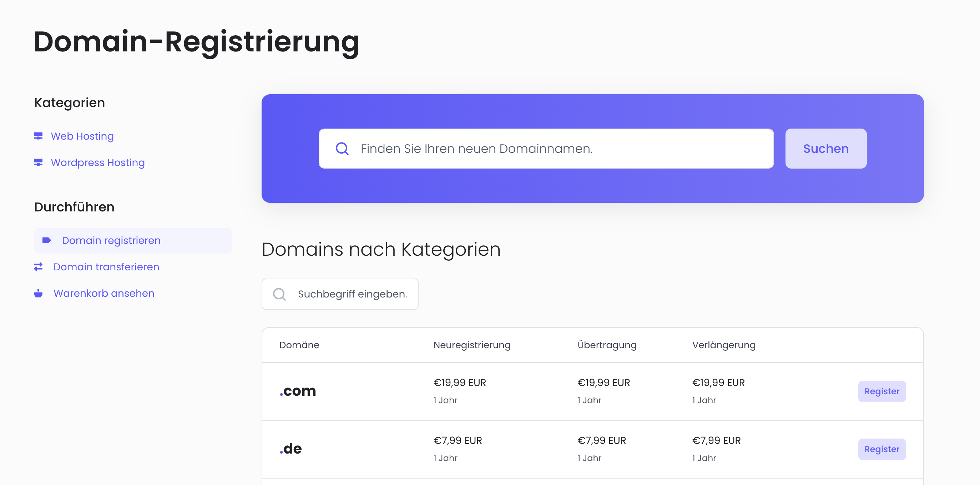Click the magnifier icon in domain search
The width and height of the screenshot is (980, 485).
342,149
